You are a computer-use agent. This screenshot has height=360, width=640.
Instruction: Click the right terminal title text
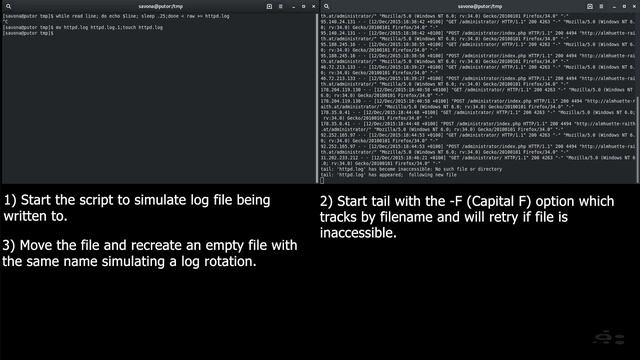point(480,7)
